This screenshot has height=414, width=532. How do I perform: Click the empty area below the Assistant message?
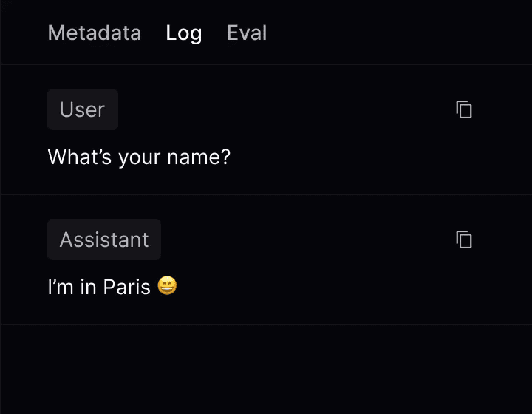266,370
